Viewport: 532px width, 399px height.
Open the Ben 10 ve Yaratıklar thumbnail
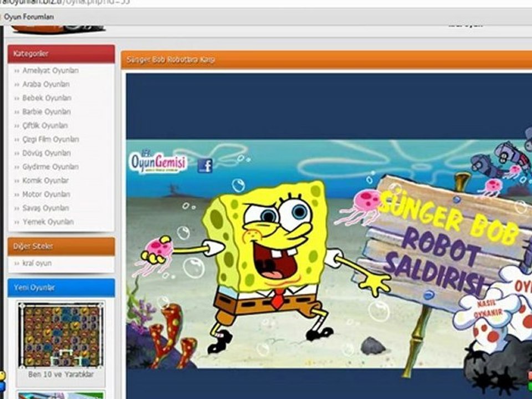(x=61, y=335)
